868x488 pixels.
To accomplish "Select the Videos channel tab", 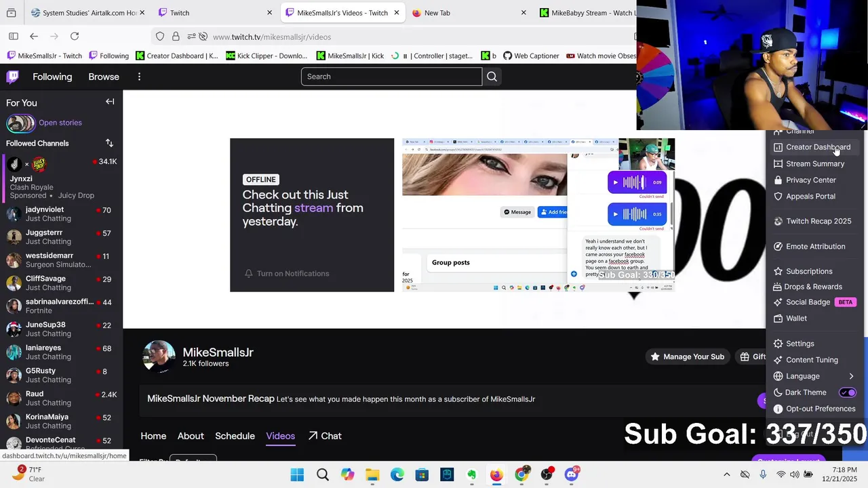I will (x=280, y=436).
